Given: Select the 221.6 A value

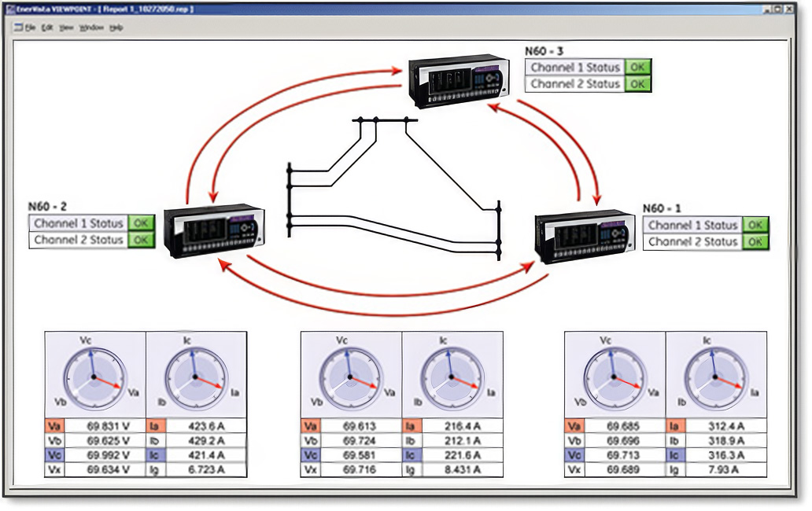Looking at the screenshot, I should (463, 455).
